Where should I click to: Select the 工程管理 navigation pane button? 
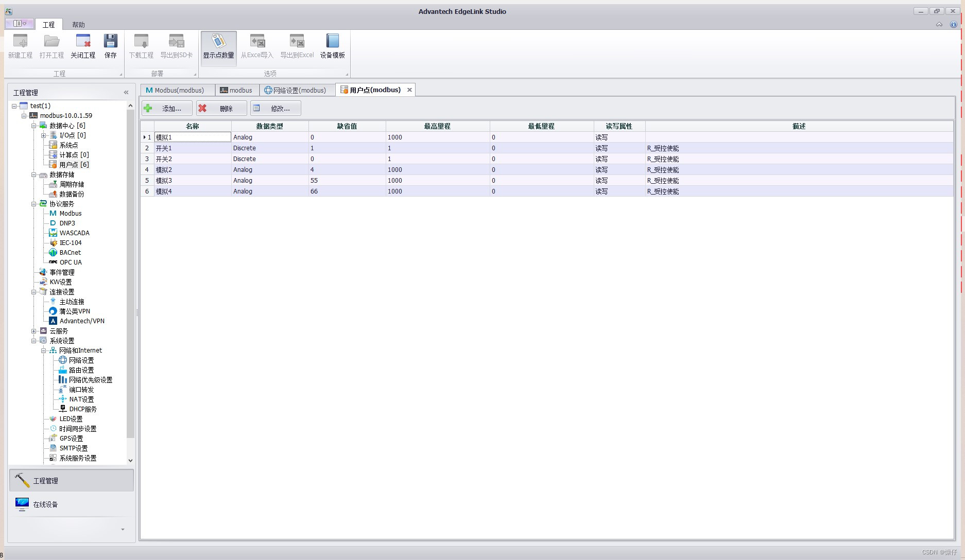pos(72,480)
